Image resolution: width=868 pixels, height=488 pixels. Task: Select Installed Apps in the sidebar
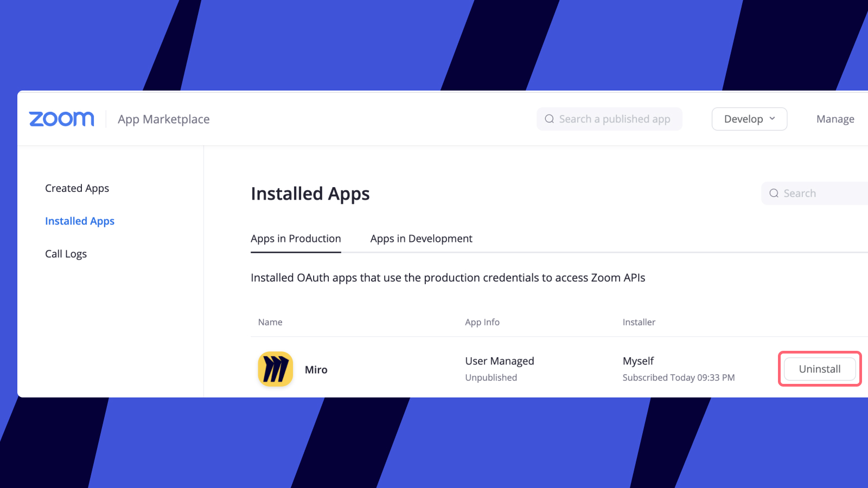pyautogui.click(x=80, y=221)
